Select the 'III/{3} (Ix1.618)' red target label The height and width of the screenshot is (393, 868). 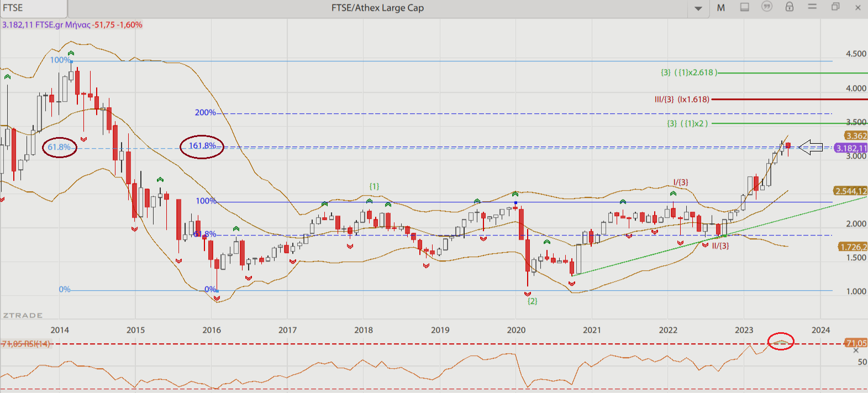tap(682, 99)
